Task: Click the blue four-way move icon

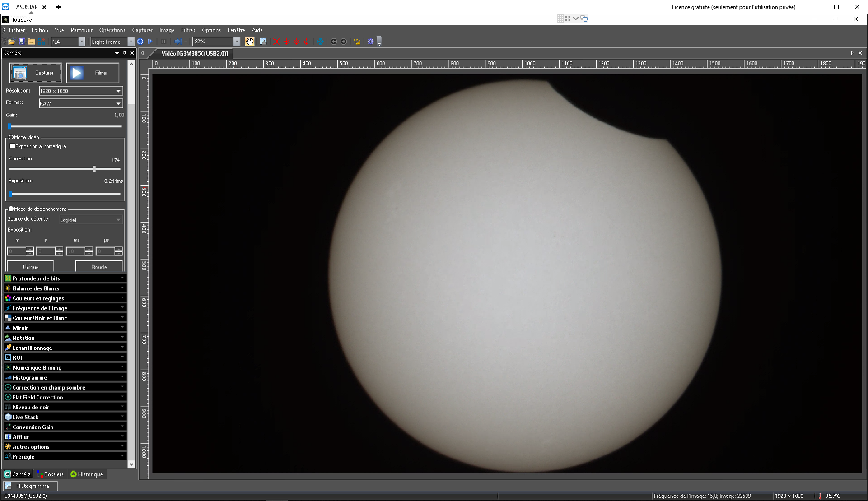Action: [x=320, y=42]
